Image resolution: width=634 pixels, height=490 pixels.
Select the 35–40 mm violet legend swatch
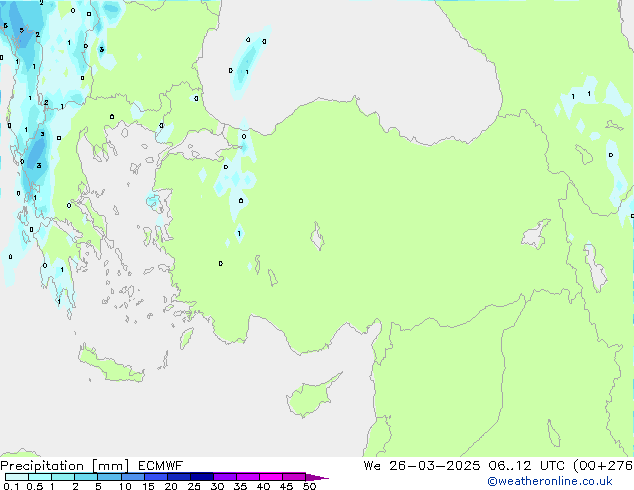coord(248,477)
